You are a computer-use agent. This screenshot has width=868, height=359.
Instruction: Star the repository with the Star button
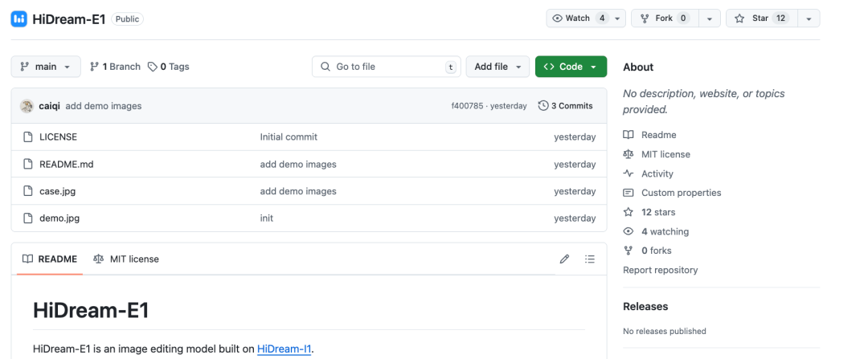point(761,18)
